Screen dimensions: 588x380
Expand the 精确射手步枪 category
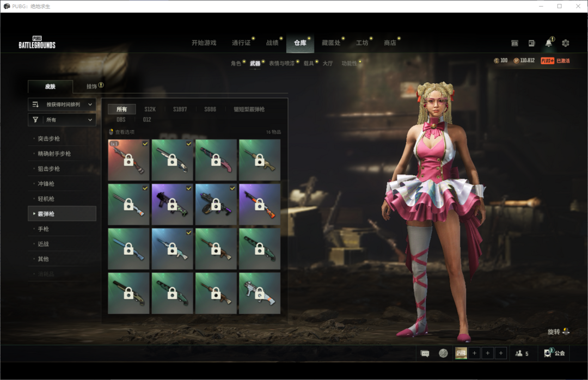coord(62,154)
